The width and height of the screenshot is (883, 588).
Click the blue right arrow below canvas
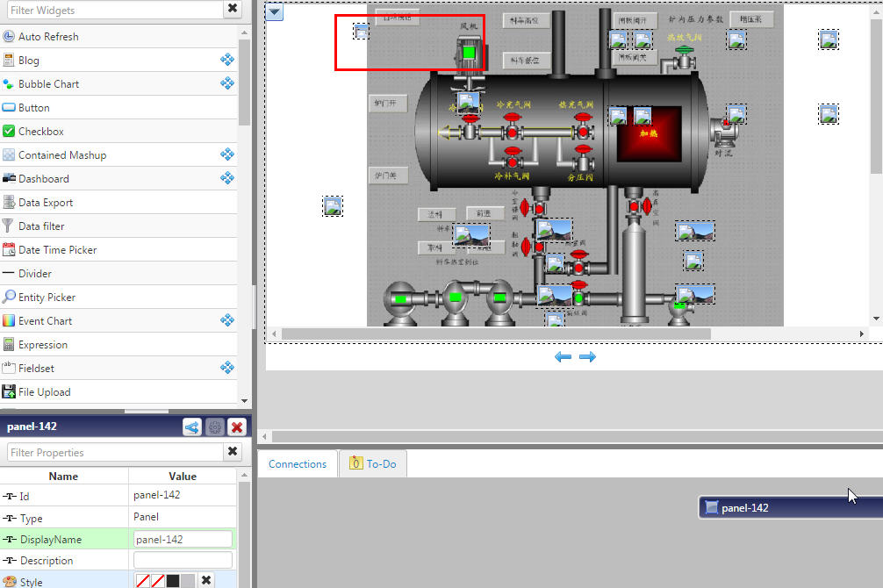pyautogui.click(x=587, y=356)
